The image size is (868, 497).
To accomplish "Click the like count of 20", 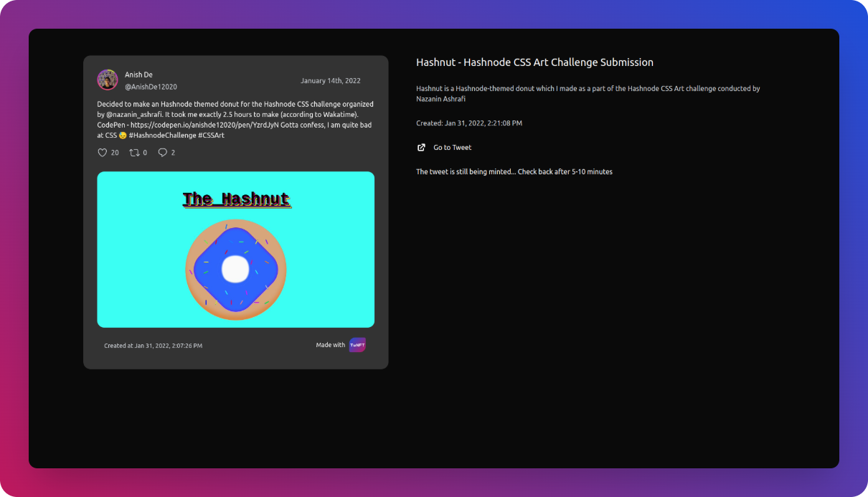I will coord(115,153).
